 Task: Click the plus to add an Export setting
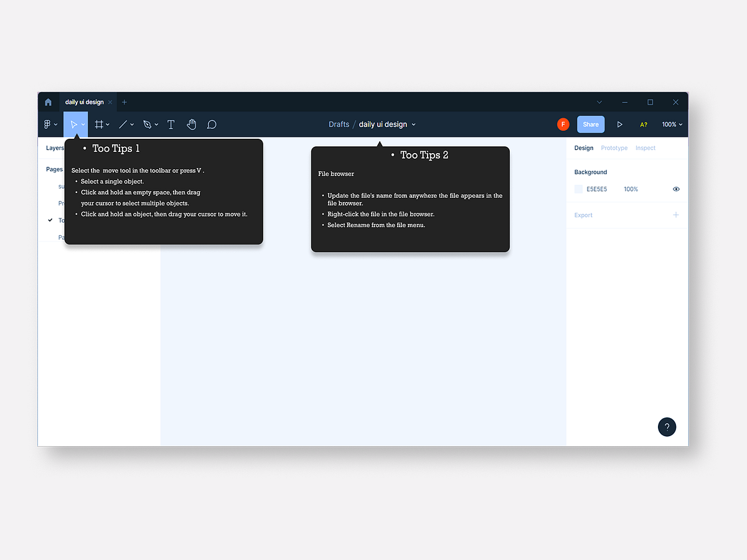(676, 215)
